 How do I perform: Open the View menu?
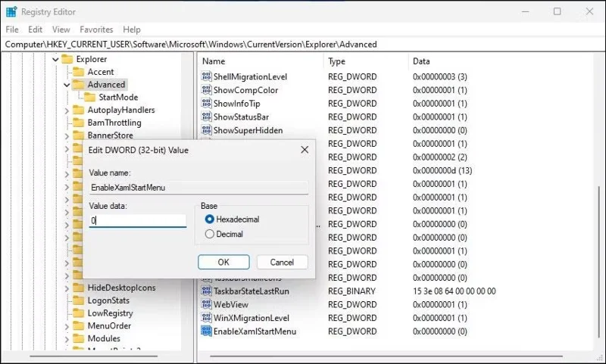pyautogui.click(x=61, y=30)
